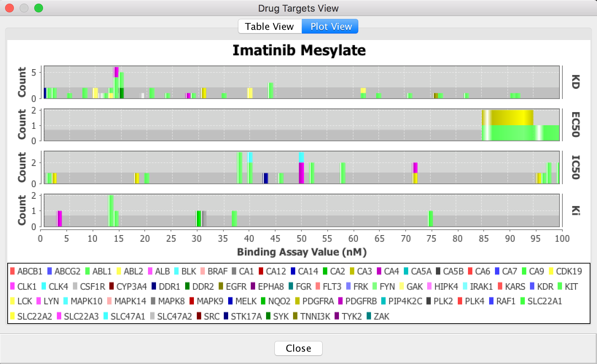Viewport: 597px width, 364px height.
Task: Click the ABCB1 red legend swatch
Action: coord(12,271)
